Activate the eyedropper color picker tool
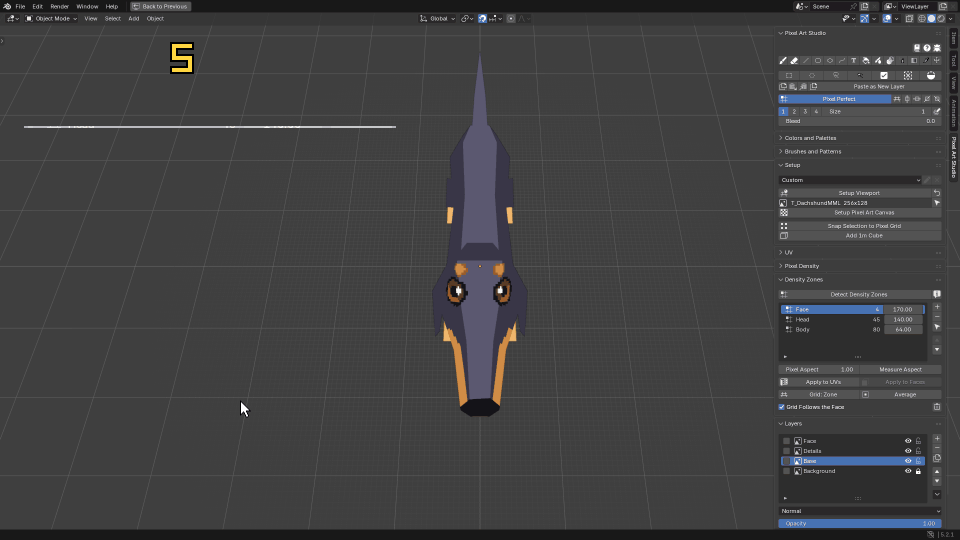The image size is (960, 540). tap(926, 61)
